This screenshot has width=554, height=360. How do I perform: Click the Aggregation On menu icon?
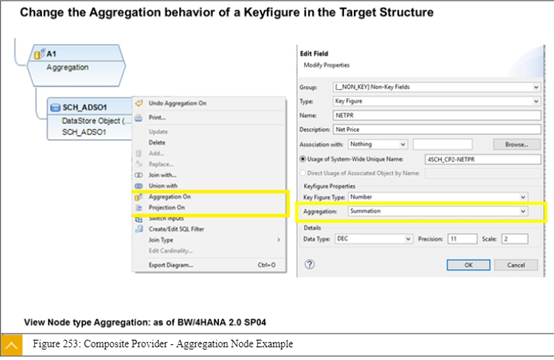tap(138, 197)
